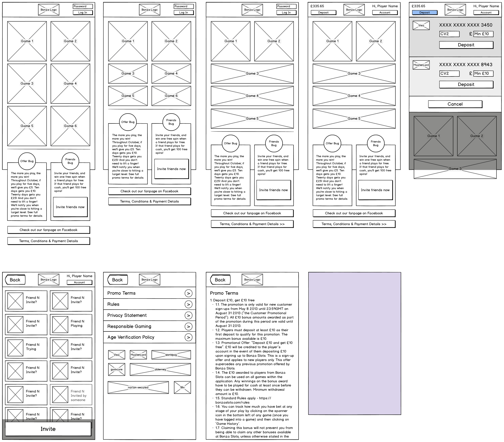504x442 pixels.
Task: Click the avatar of the friend marked Playing
Action: 60,325
